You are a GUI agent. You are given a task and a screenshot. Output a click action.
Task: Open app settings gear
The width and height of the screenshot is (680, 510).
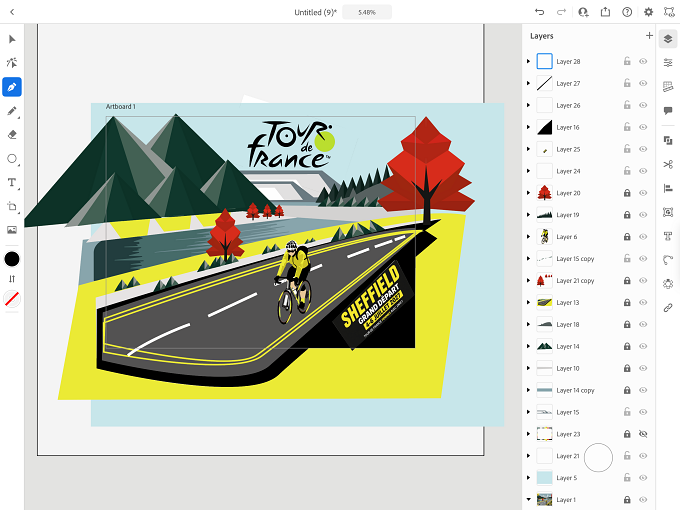pos(648,12)
